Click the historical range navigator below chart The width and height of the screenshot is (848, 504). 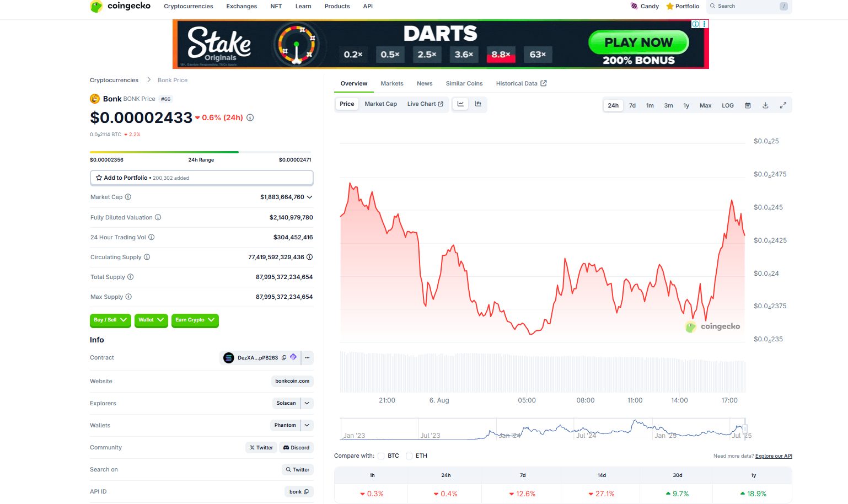(542, 429)
